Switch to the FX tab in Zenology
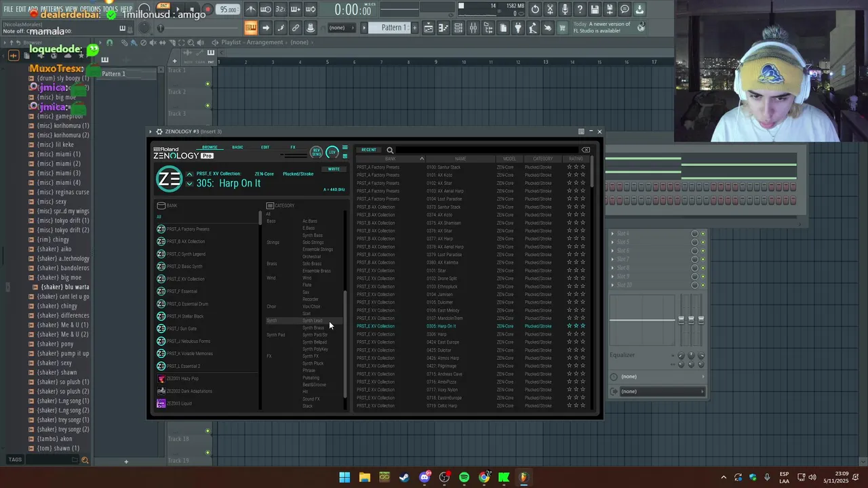This screenshot has height=488, width=868. pyautogui.click(x=293, y=147)
